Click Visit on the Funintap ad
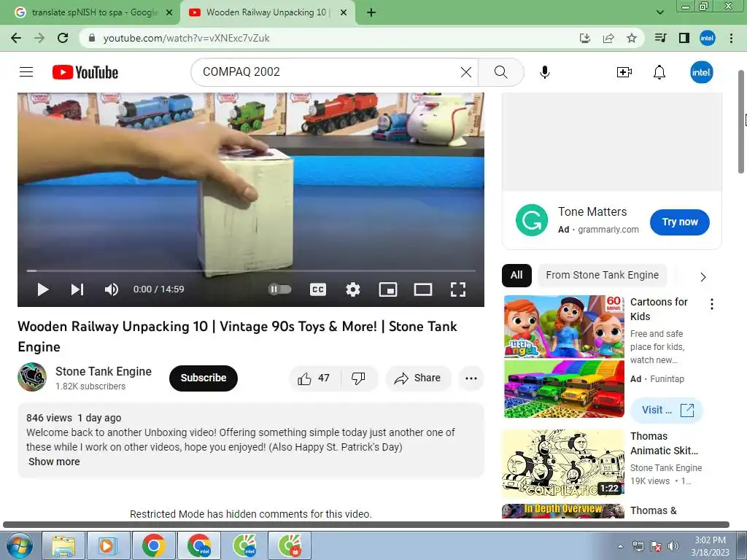 tap(667, 410)
